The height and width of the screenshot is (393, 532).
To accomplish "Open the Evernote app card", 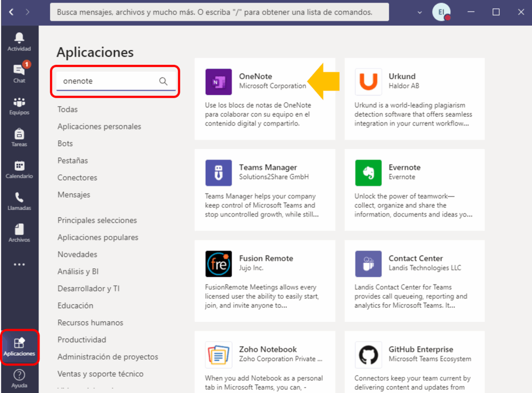I will coord(414,190).
